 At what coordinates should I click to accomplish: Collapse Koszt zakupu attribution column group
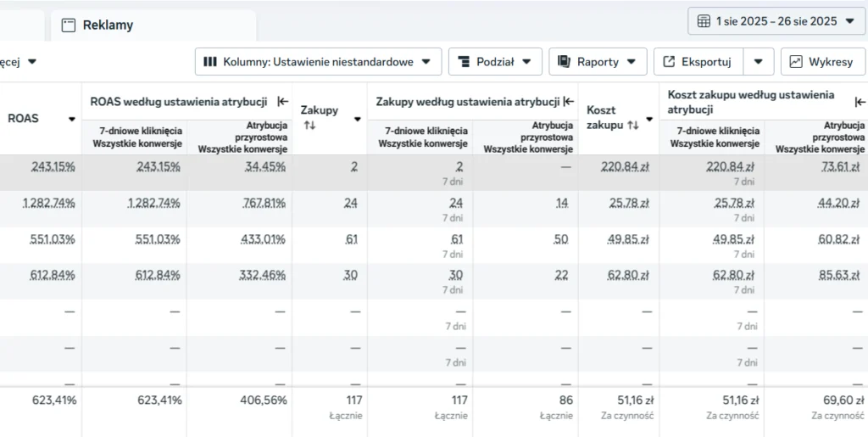[860, 102]
